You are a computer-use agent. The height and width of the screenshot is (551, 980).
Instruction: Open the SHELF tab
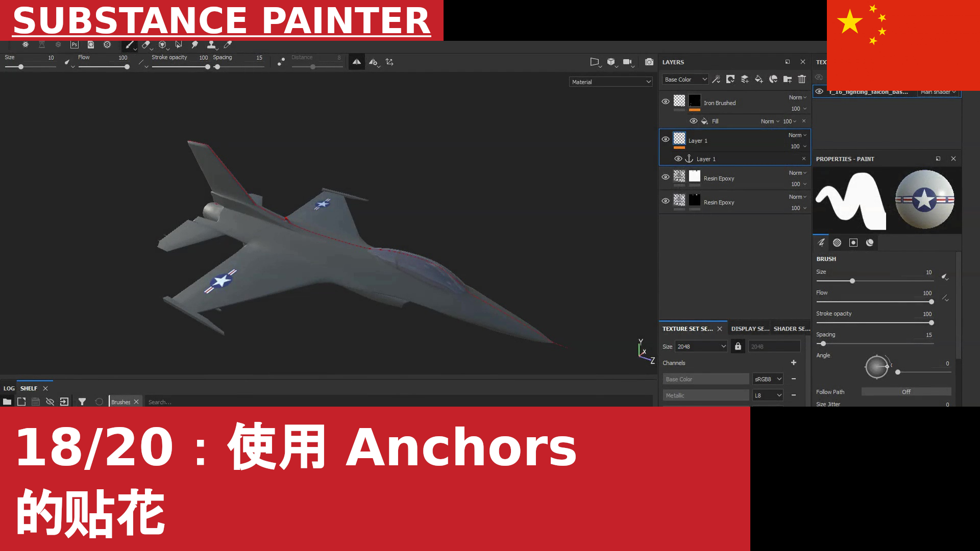[29, 389]
